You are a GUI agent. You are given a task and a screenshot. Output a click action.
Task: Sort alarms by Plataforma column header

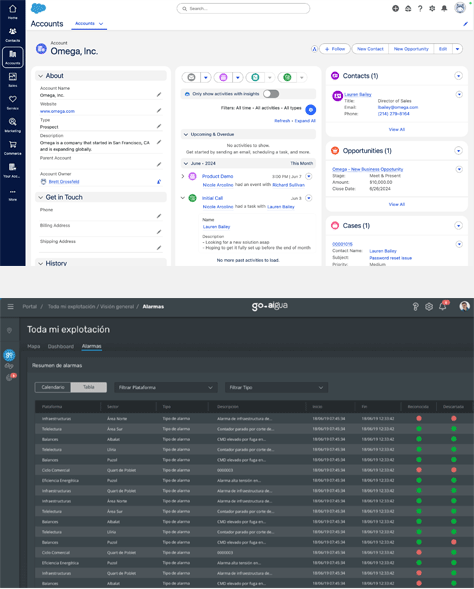tap(52, 406)
